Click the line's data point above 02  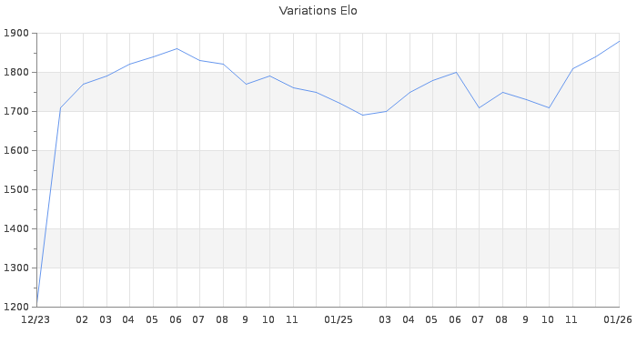pos(83,85)
